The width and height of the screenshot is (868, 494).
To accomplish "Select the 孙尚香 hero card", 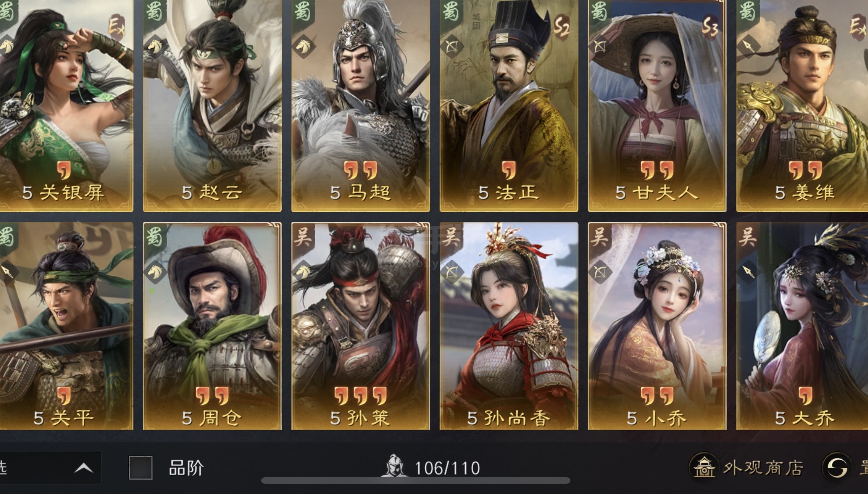I will [x=509, y=326].
